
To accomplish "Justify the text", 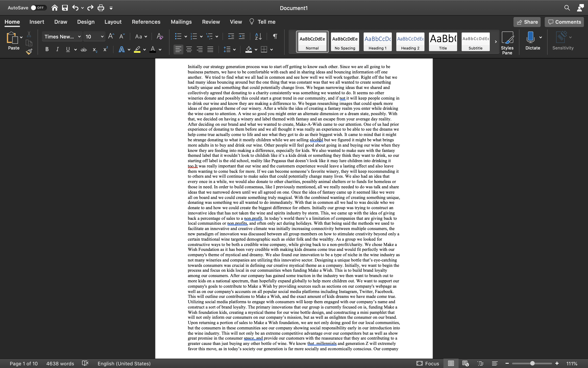I will [210, 50].
